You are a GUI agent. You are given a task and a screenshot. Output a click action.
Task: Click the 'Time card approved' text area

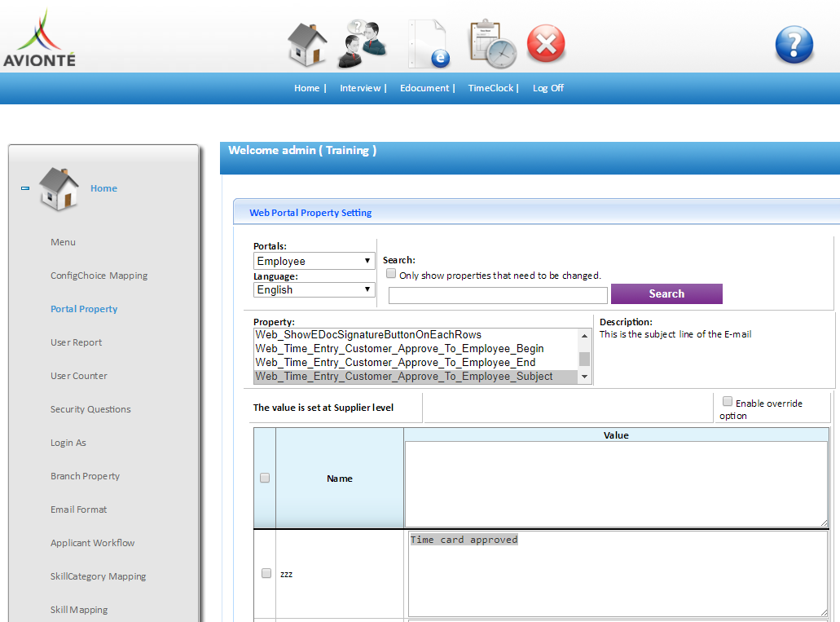coord(618,574)
